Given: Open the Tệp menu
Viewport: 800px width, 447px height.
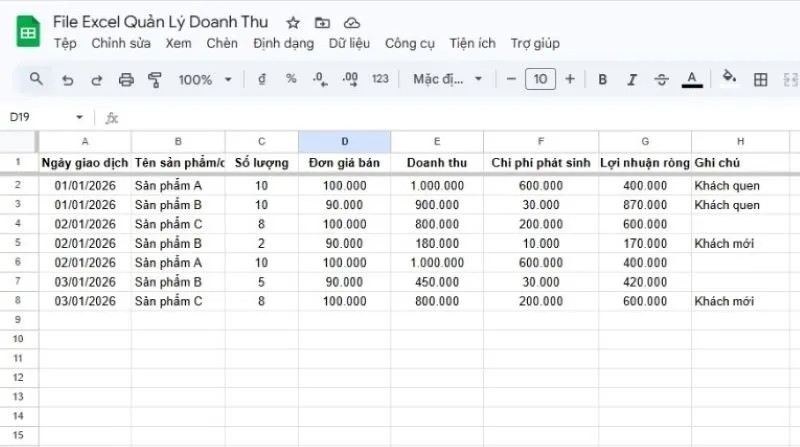Looking at the screenshot, I should (x=65, y=43).
